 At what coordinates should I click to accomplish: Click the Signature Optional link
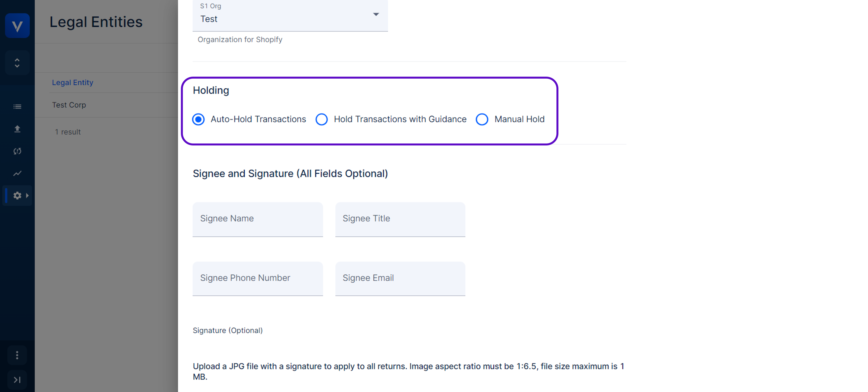[x=227, y=330]
